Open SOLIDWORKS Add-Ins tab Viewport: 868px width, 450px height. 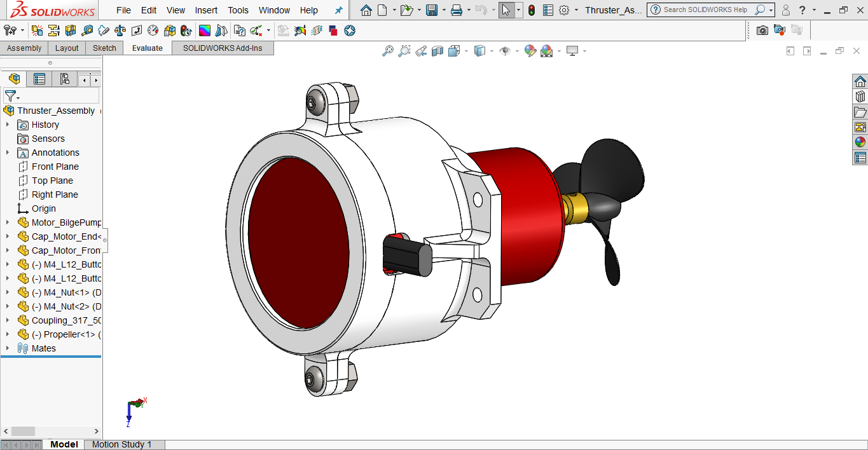(x=223, y=48)
